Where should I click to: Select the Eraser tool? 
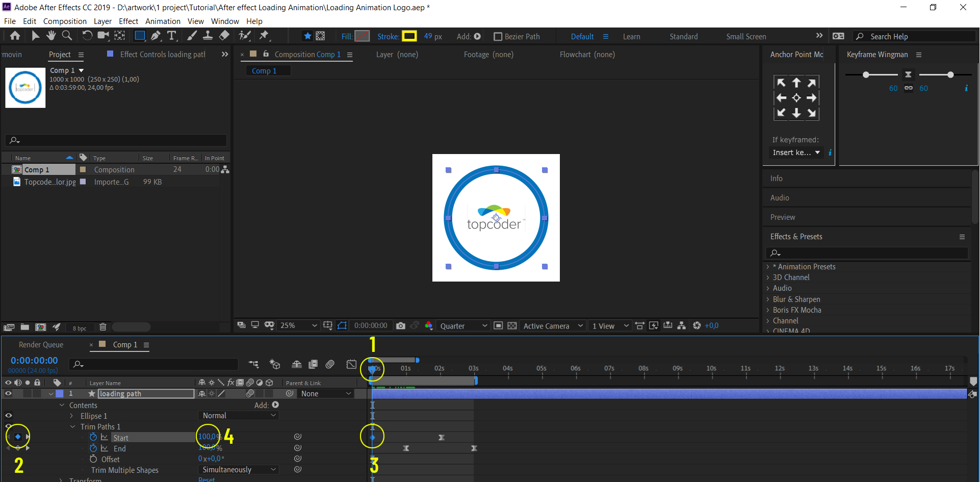point(224,36)
